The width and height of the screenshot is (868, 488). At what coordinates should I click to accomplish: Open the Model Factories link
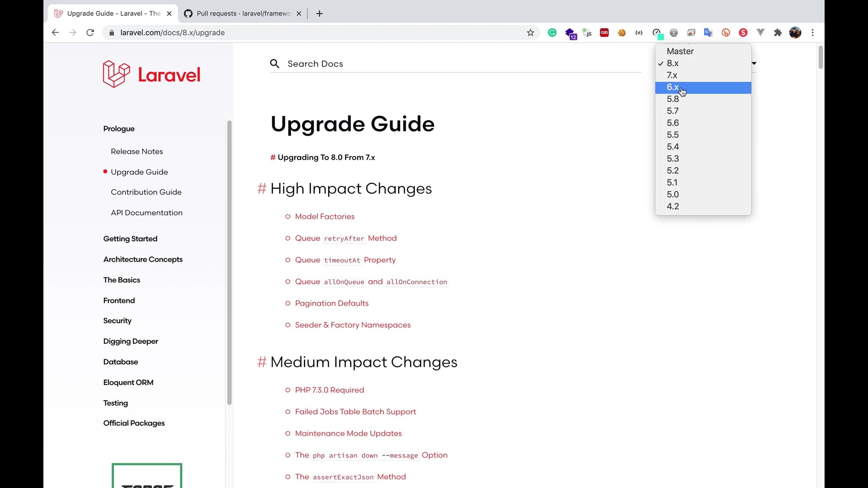pyautogui.click(x=325, y=216)
